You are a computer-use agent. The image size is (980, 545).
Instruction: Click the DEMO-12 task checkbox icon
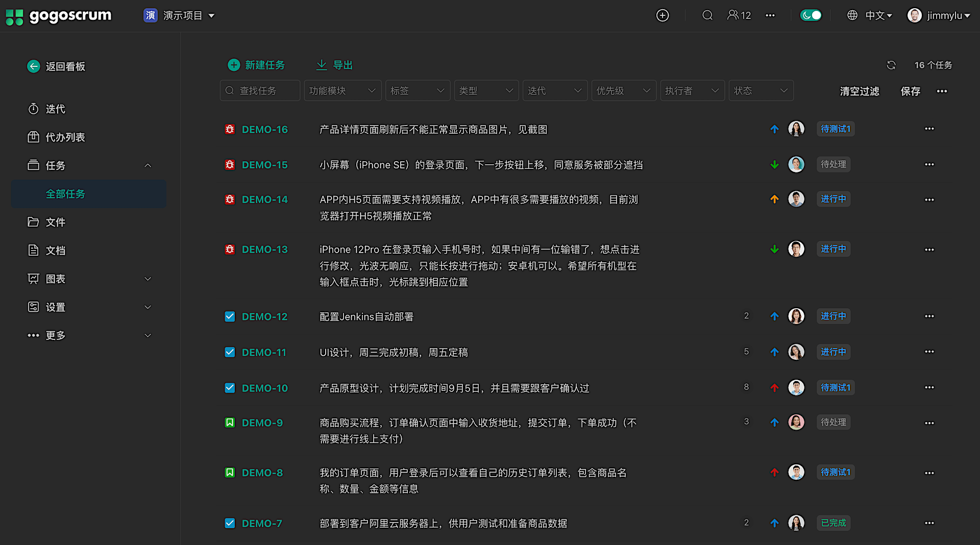230,316
